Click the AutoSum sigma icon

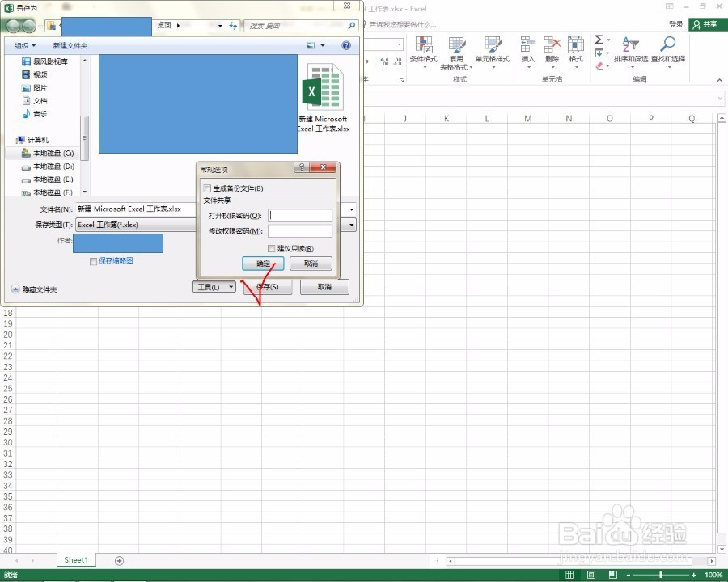599,40
